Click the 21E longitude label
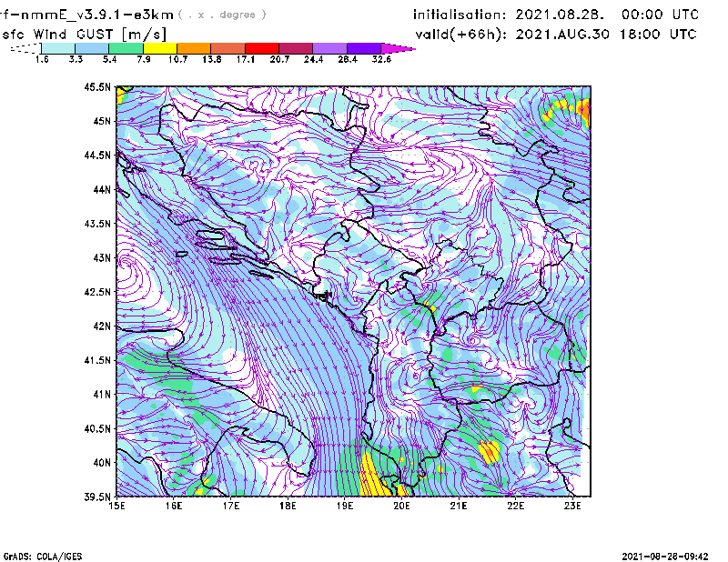The image size is (728, 562). click(x=459, y=506)
